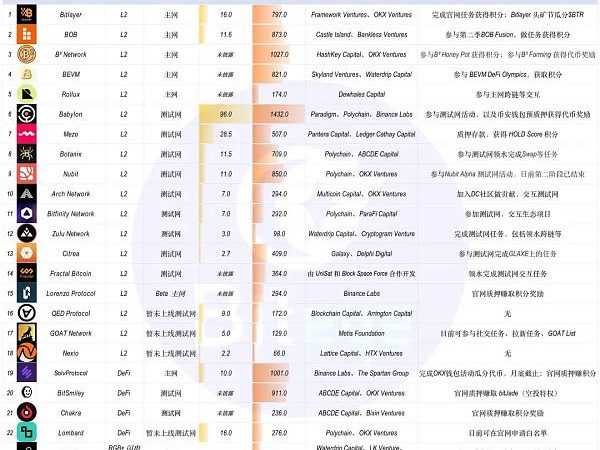Click Nubit Alpha testnet task description
Viewport: 600px width, 450px height.
click(x=507, y=174)
